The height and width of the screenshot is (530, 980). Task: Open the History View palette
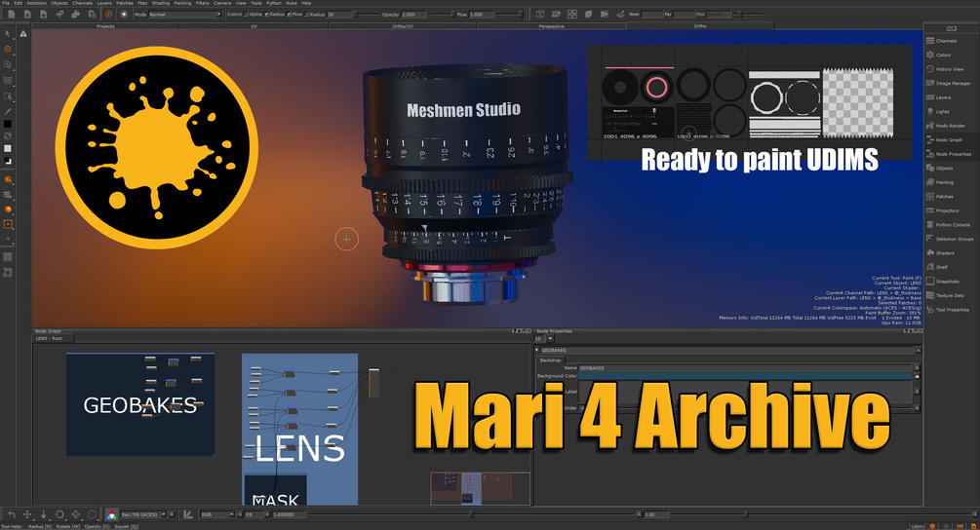(945, 69)
